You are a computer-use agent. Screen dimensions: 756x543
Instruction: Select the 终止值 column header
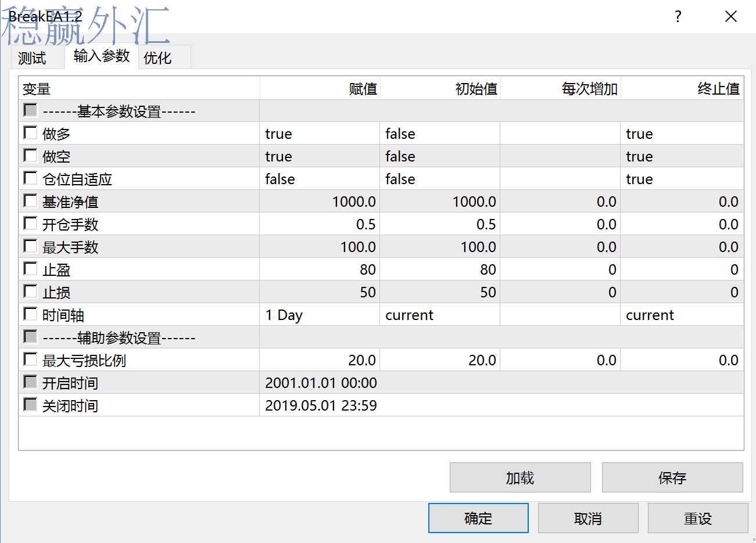click(682, 88)
